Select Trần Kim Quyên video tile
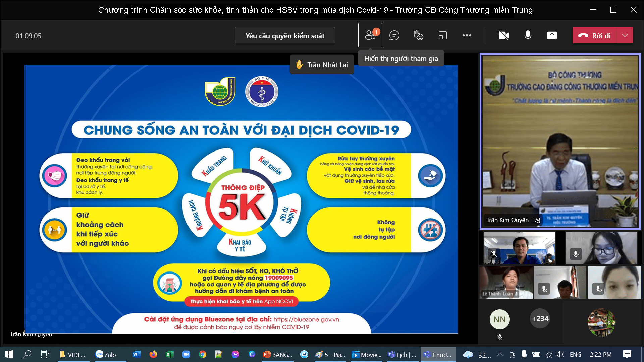Image resolution: width=644 pixels, height=362 pixels. (560, 141)
